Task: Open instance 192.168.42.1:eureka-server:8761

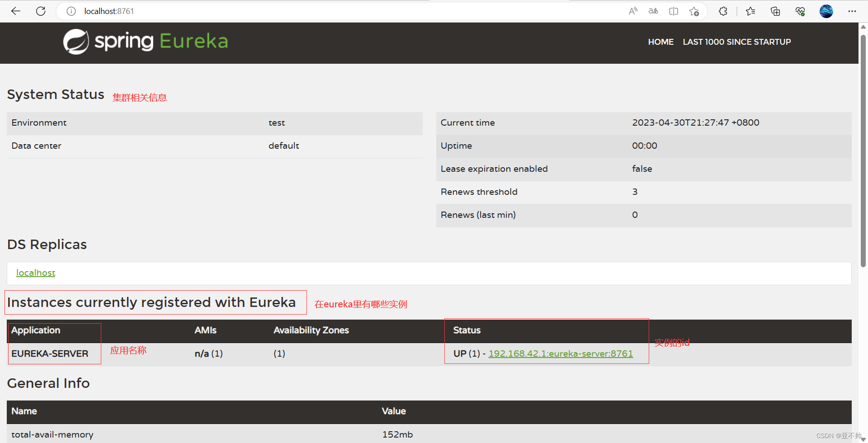Action: [561, 353]
